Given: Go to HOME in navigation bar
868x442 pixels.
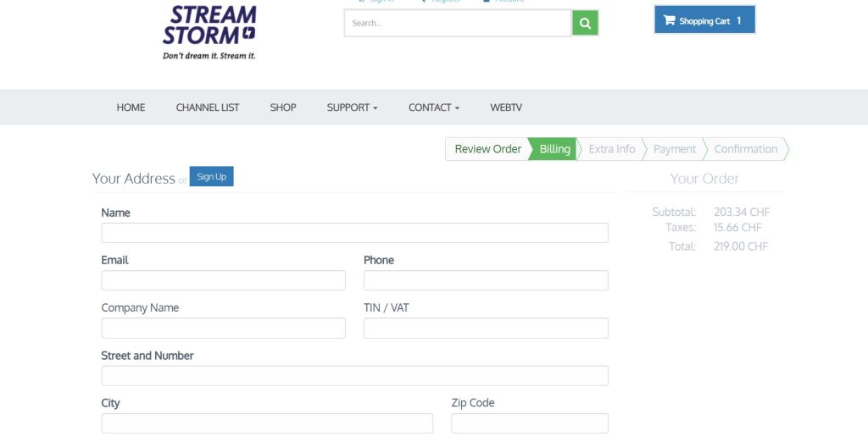Looking at the screenshot, I should tap(131, 108).
